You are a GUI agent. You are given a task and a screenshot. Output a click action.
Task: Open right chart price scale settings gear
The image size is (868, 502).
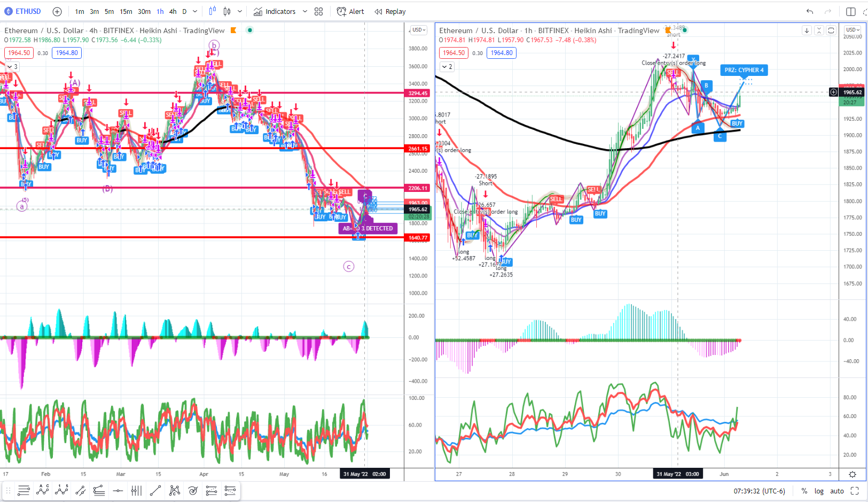point(853,474)
